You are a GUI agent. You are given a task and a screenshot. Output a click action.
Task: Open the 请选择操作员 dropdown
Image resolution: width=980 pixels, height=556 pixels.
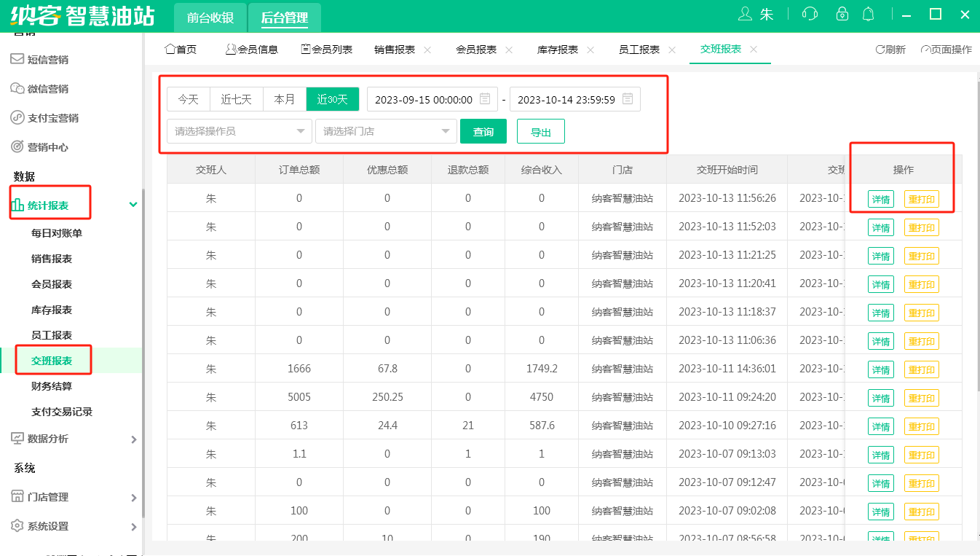(x=240, y=131)
